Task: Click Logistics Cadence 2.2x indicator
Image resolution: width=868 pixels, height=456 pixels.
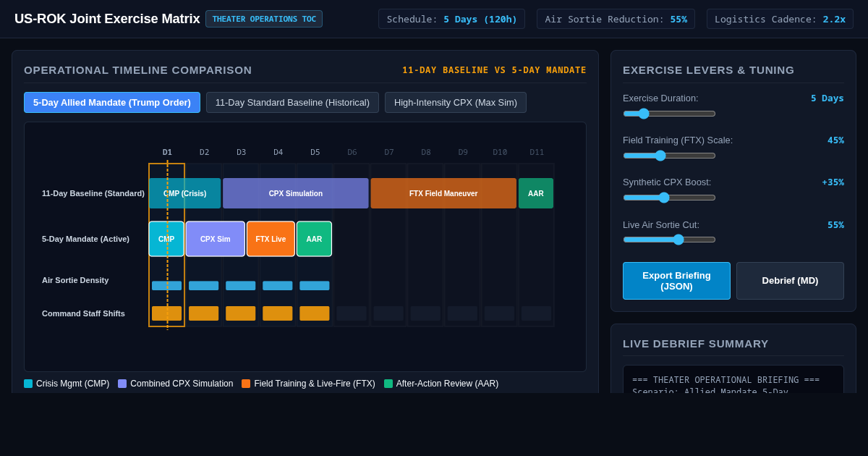Action: coord(780,19)
